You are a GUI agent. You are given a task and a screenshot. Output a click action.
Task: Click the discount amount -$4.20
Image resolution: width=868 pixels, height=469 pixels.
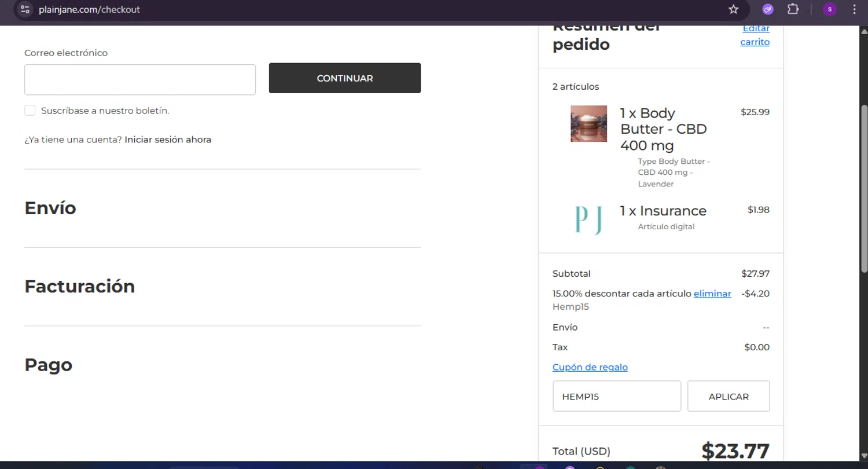(756, 294)
